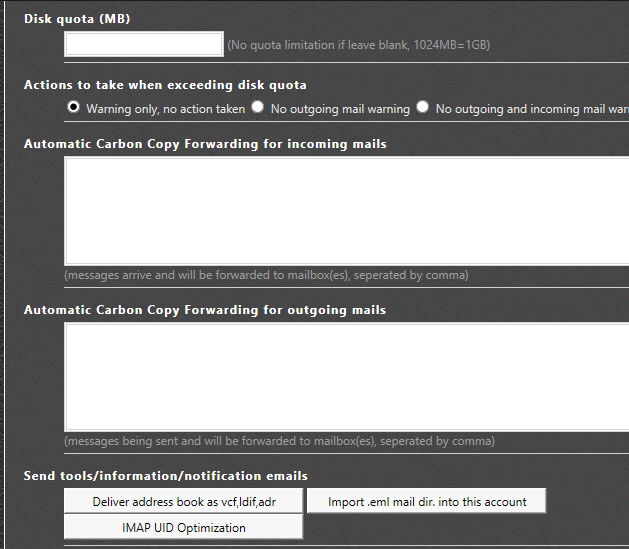Click the "Send tools/information/notification emails" heading
This screenshot has width=629, height=549.
(x=166, y=476)
